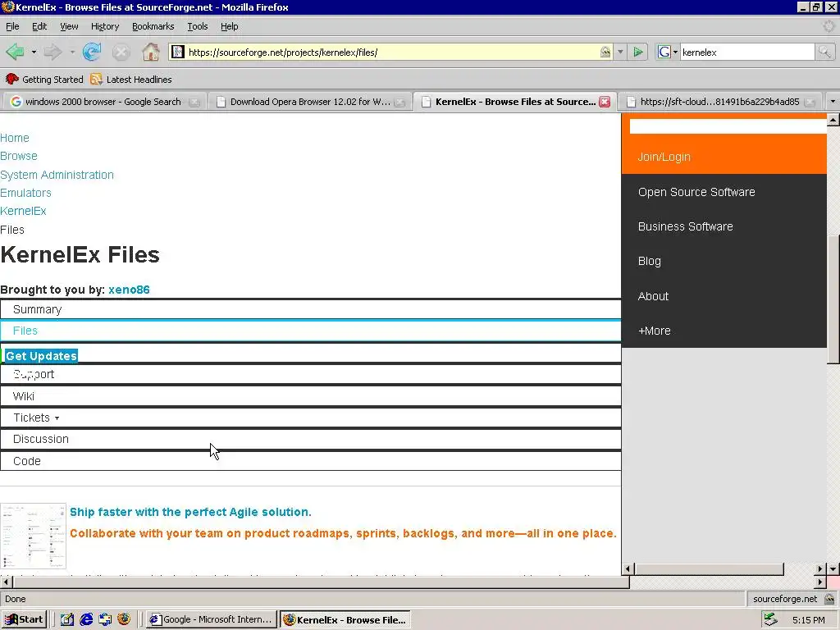This screenshot has height=630, width=840.
Task: Launch Firefox from quick launch
Action: 124,619
